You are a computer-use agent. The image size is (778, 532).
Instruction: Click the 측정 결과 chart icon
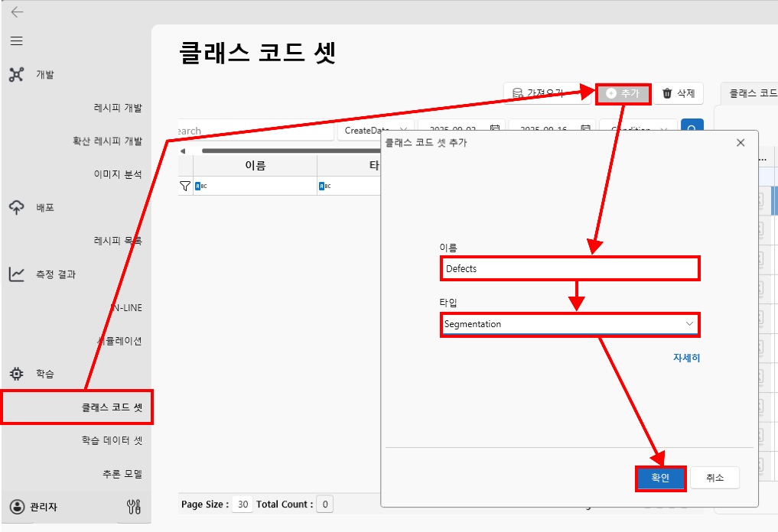pos(17,274)
